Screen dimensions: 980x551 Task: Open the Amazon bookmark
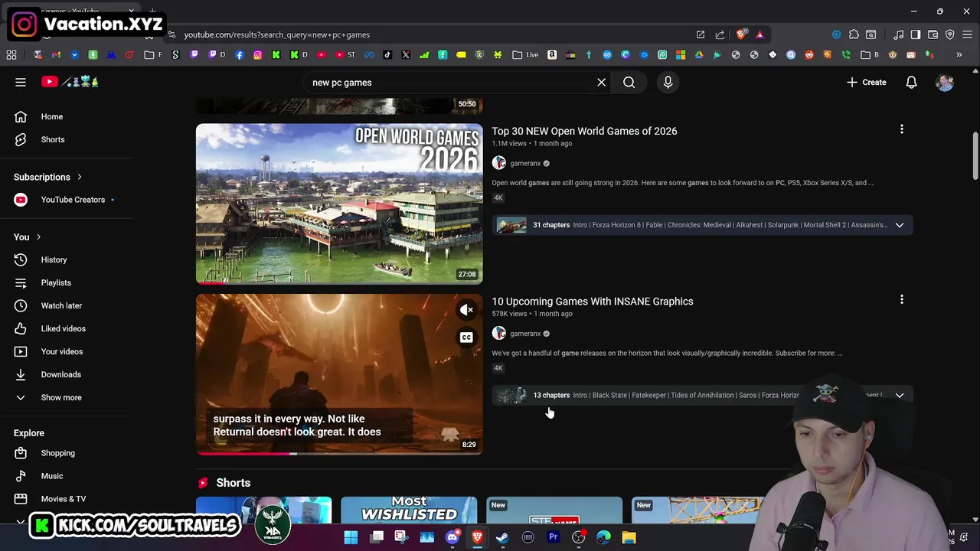tap(552, 55)
